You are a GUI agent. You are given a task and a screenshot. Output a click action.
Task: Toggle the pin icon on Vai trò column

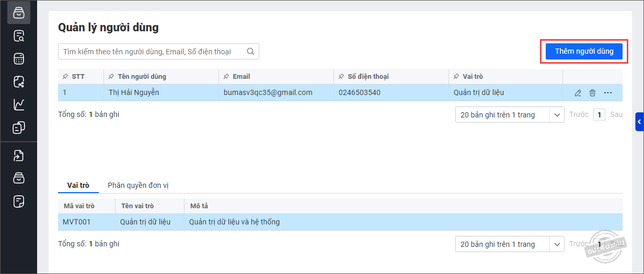[456, 77]
